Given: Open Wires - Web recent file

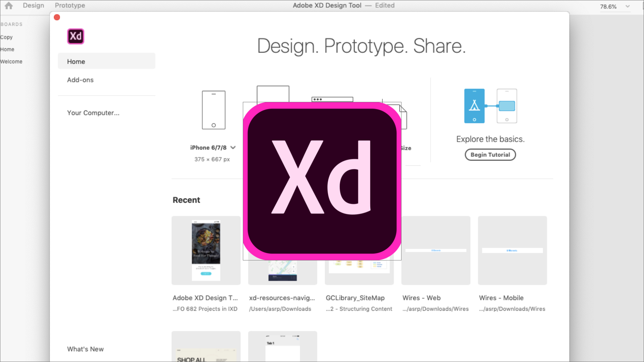Looking at the screenshot, I should pos(436,250).
